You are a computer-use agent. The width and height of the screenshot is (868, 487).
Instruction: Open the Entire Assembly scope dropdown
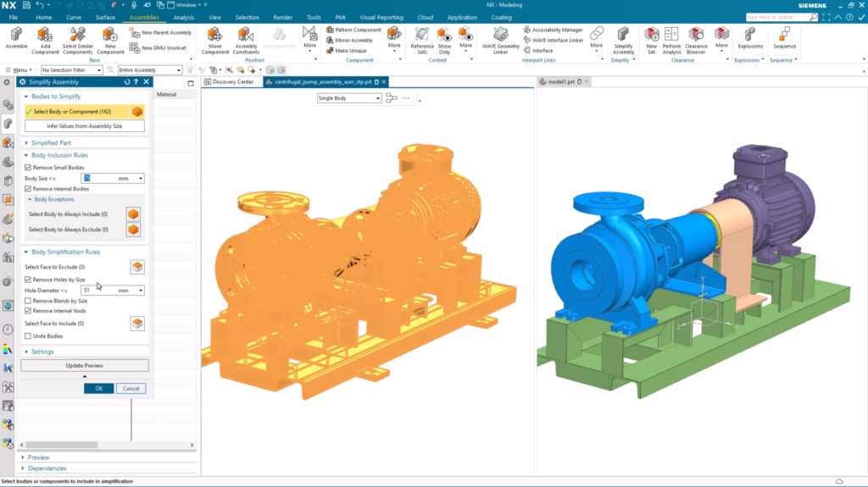[148, 70]
